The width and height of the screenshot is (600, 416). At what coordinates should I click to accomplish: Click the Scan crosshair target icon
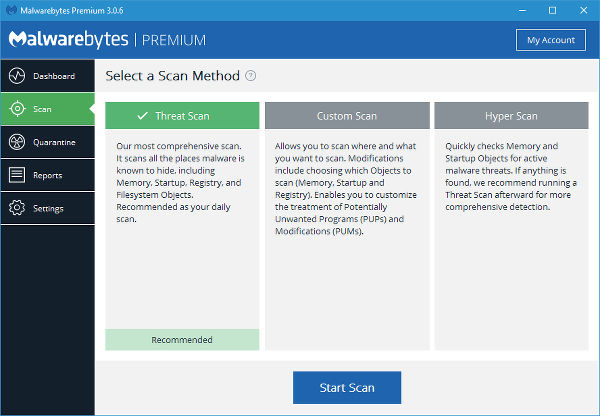click(x=17, y=109)
